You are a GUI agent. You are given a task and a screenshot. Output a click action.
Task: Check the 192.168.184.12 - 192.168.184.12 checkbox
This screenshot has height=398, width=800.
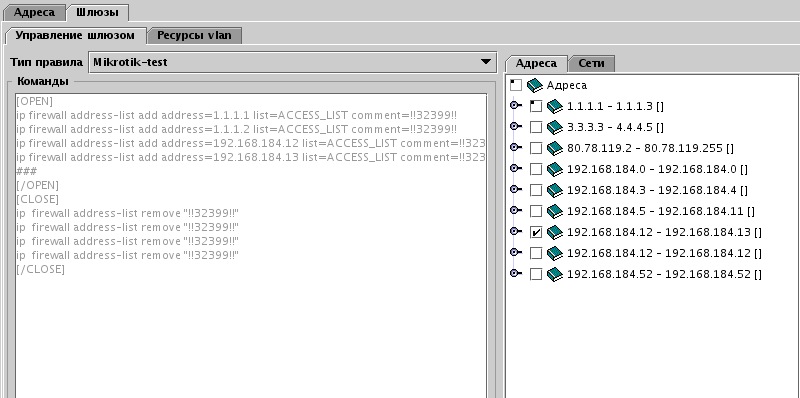point(536,253)
